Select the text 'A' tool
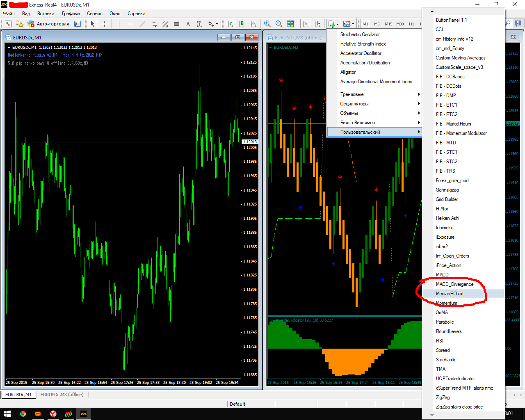Viewport: 525px width, 420px height. (188, 24)
